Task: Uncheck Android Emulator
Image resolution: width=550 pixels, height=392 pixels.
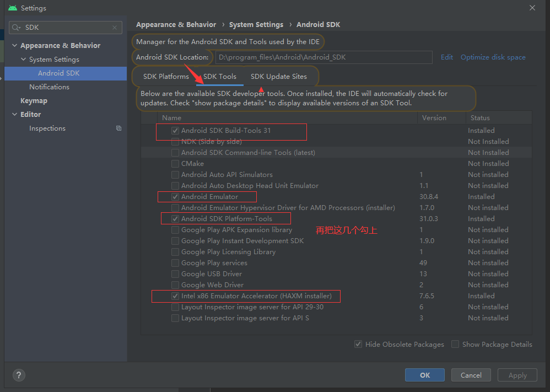Action: (175, 197)
